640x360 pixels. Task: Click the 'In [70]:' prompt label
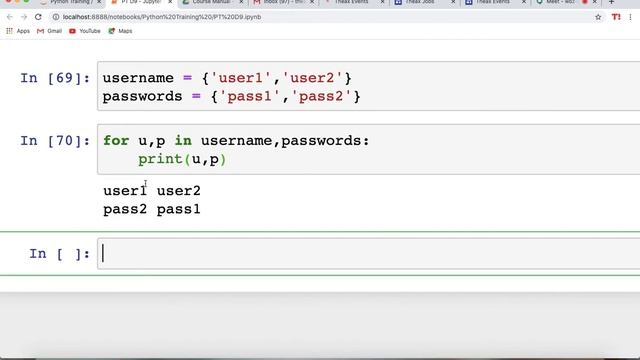pos(55,141)
